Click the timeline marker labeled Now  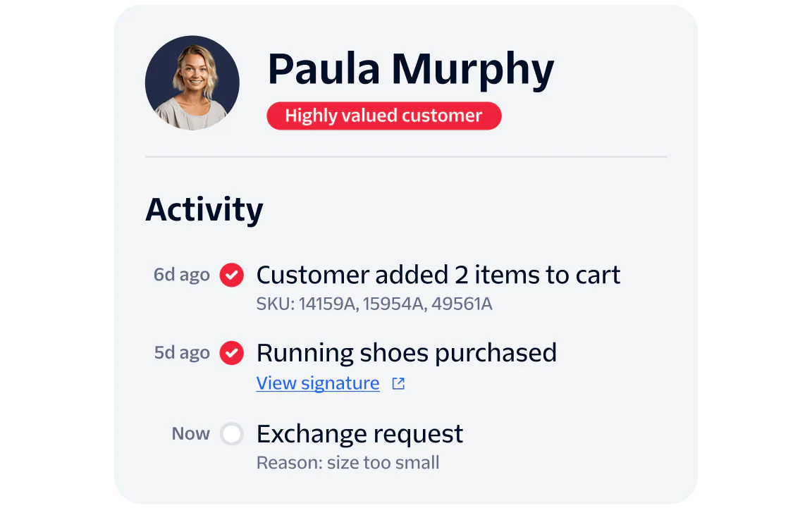pyautogui.click(x=190, y=434)
